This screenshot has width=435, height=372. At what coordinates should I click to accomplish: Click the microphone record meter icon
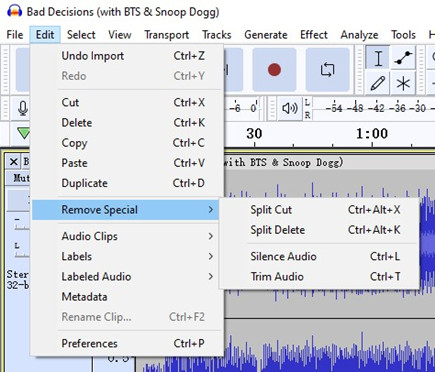tap(23, 108)
